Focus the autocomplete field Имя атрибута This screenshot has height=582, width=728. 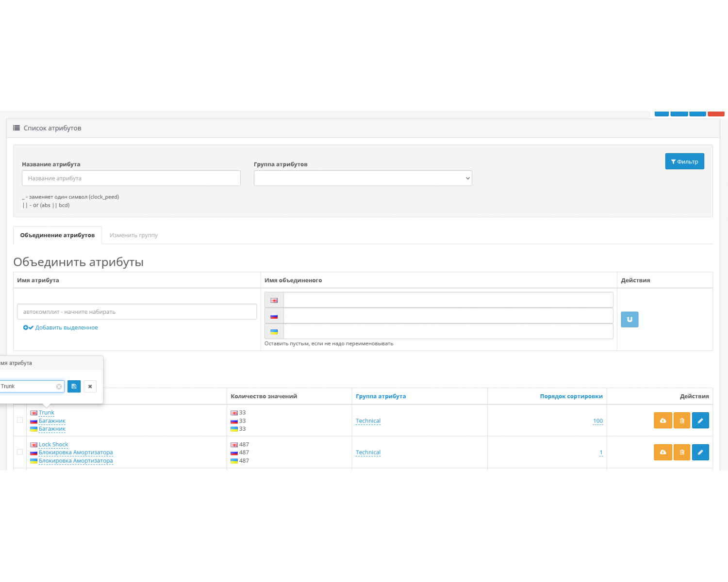click(137, 311)
